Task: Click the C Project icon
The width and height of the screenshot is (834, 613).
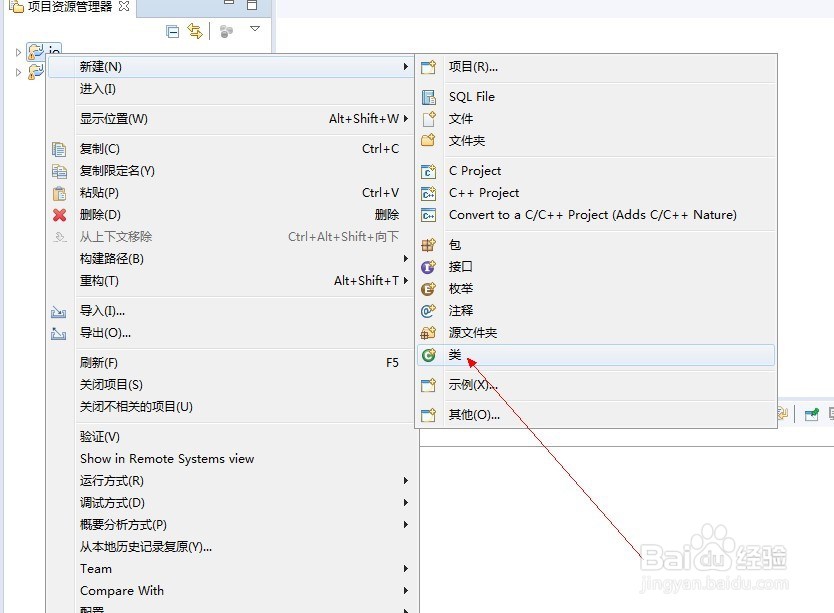Action: click(428, 171)
